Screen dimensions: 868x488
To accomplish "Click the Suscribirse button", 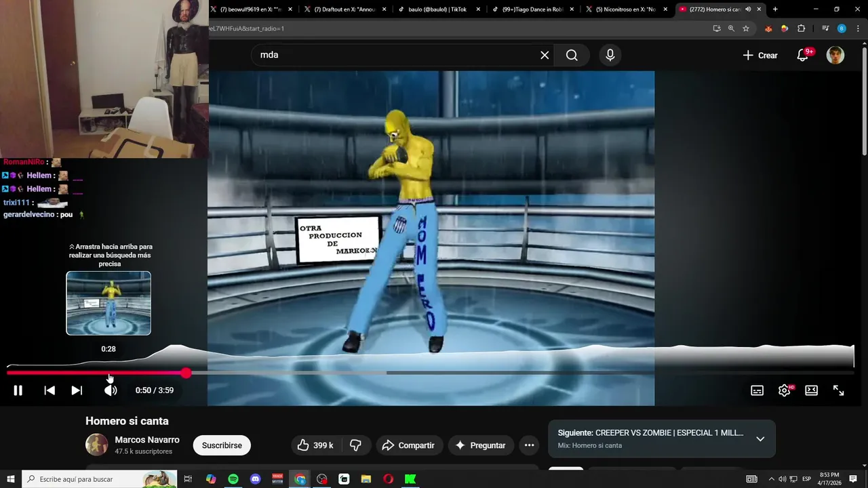I will point(222,445).
